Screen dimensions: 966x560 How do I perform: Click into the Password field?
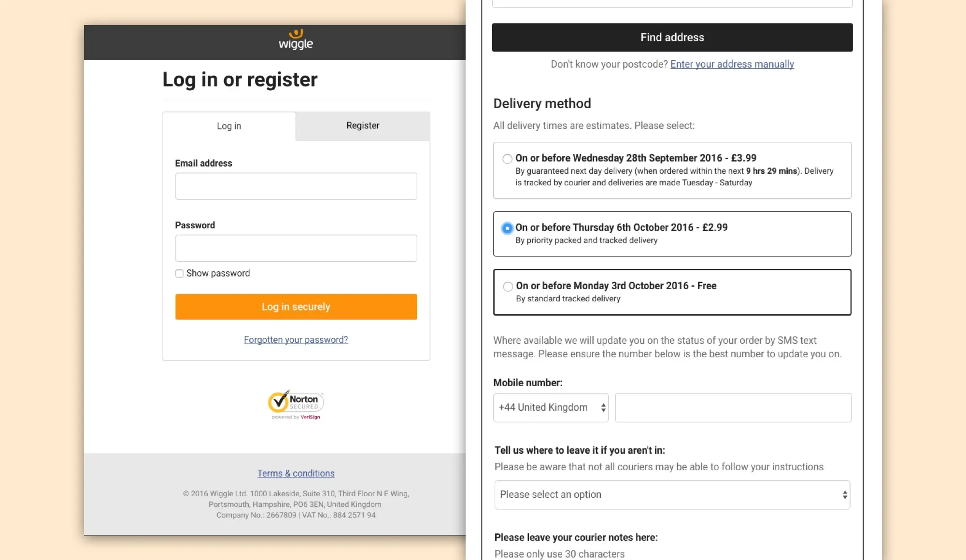[x=296, y=248]
